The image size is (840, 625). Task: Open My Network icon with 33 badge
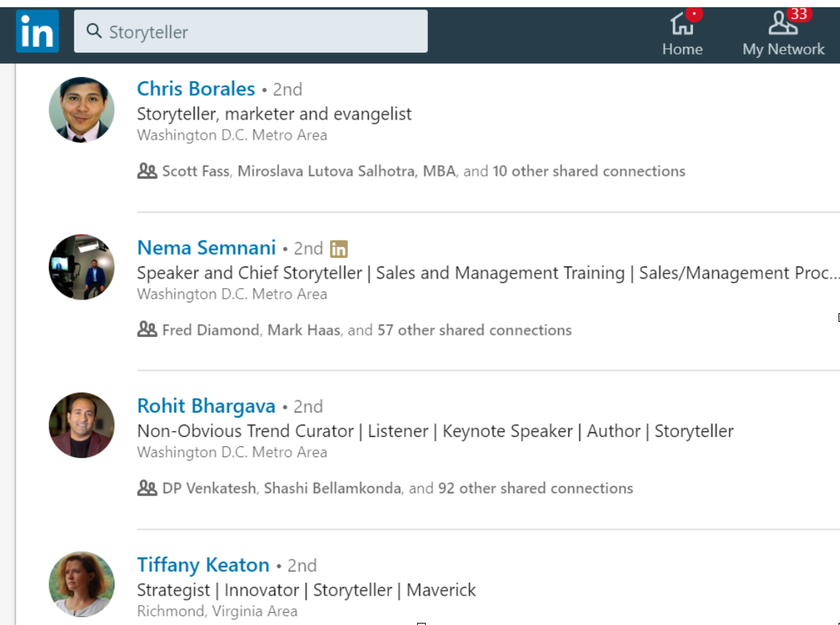click(x=783, y=25)
